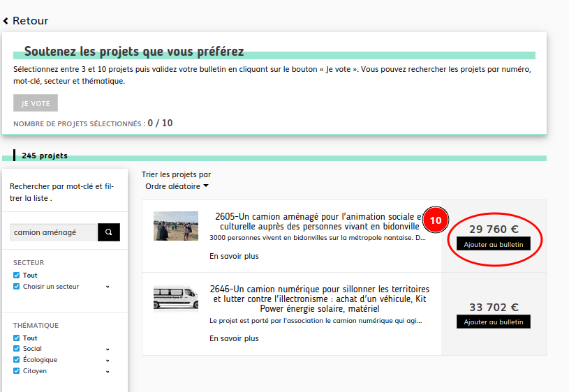This screenshot has height=392, width=569.
Task: Toggle the Écologique checkbox
Action: click(x=16, y=360)
